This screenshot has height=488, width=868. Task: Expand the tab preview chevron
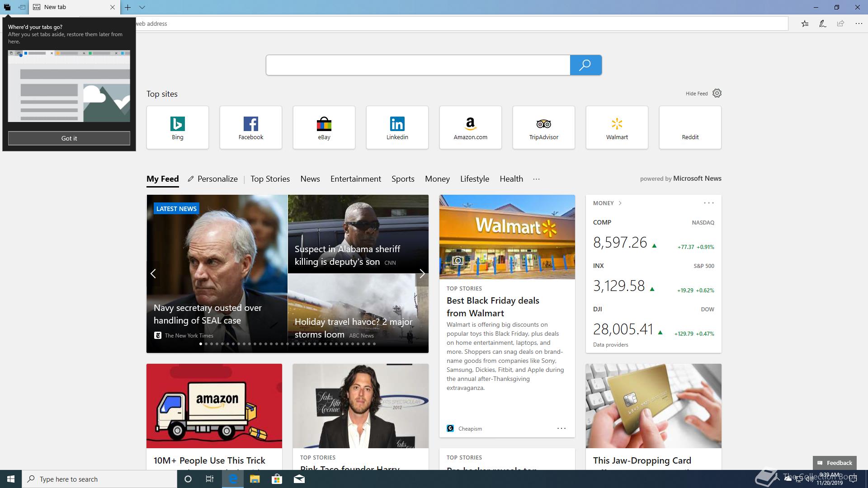pos(142,7)
